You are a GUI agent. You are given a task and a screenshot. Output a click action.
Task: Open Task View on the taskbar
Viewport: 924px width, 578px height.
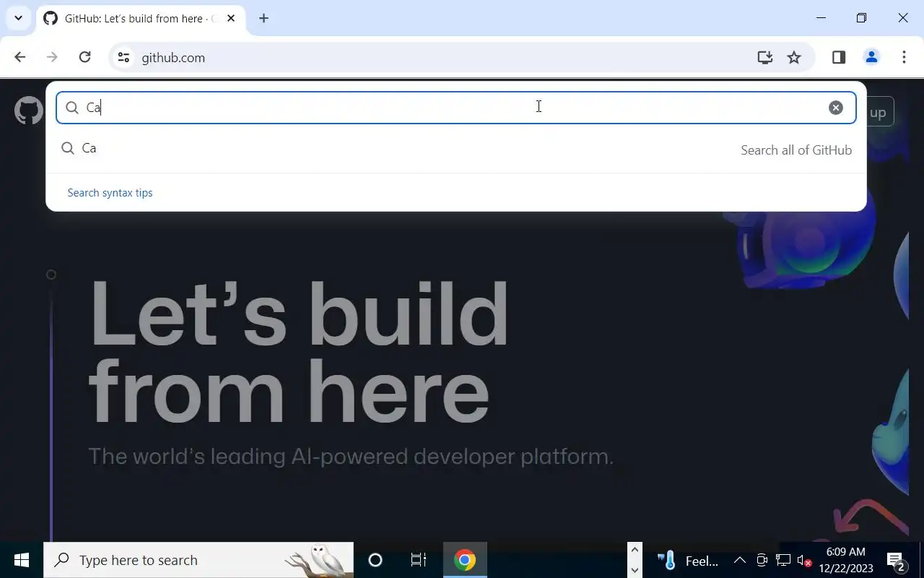418,560
